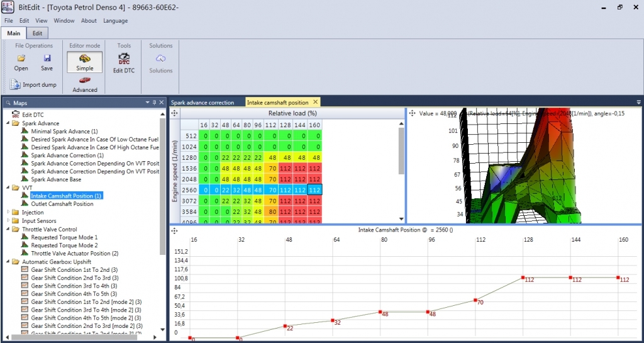Click graph point 32 at load 64

coord(333,320)
